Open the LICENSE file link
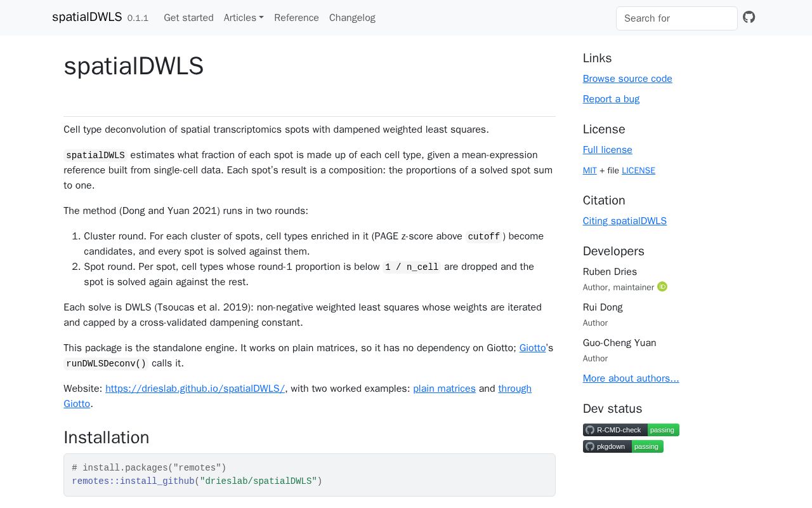 click(638, 170)
